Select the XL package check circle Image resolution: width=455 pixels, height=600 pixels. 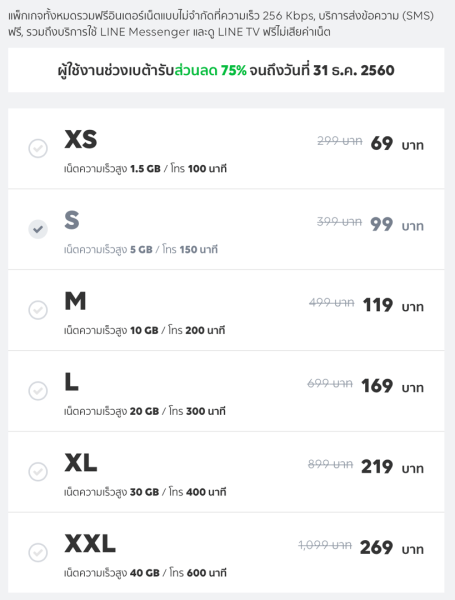pos(38,471)
